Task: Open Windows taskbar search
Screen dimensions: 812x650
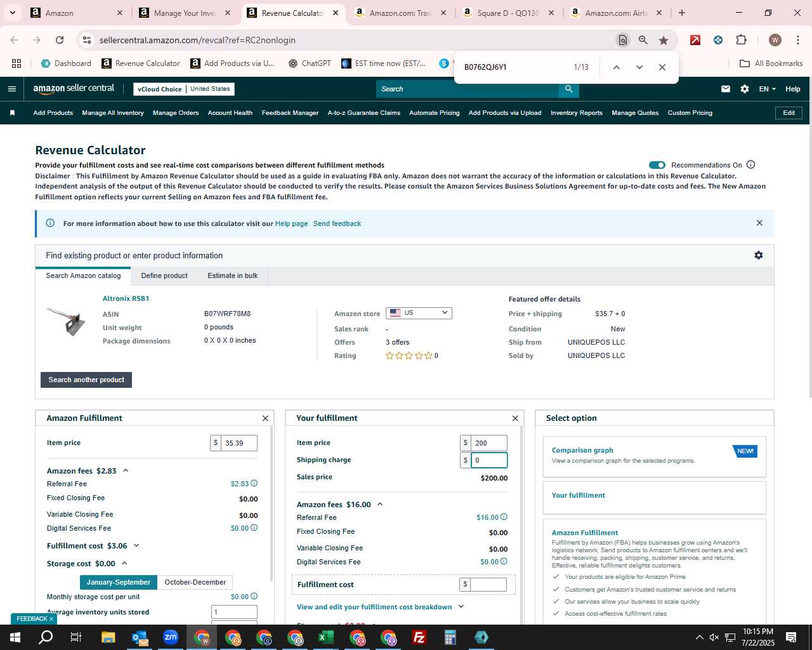Action: tap(46, 637)
